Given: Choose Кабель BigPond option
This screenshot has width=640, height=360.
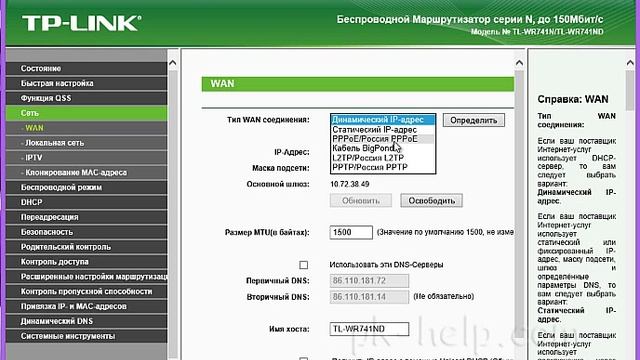Looking at the screenshot, I should click(x=383, y=148).
